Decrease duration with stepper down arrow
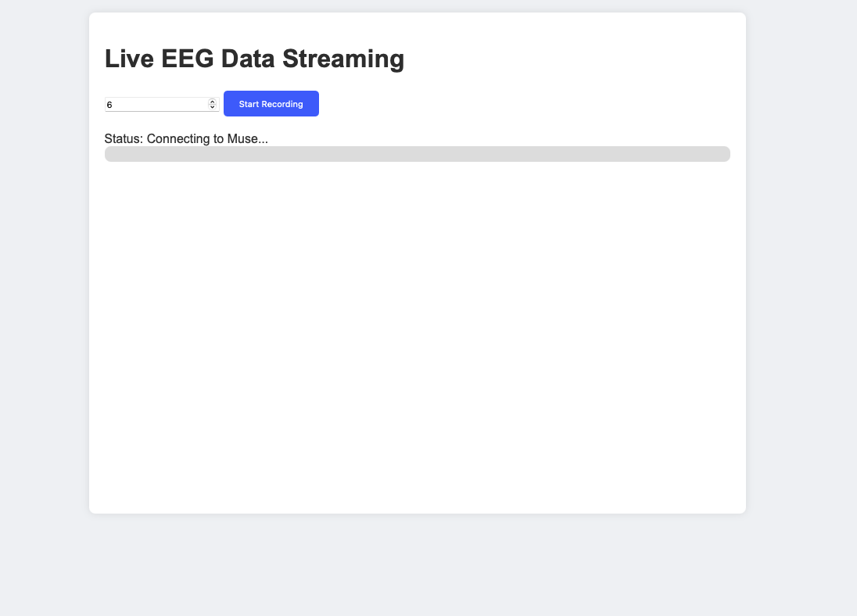857x616 pixels. [x=212, y=107]
